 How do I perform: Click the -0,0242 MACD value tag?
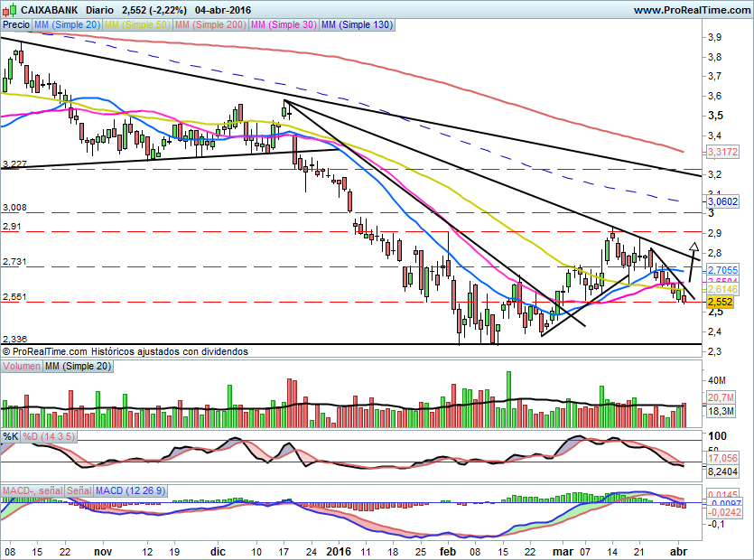(724, 512)
